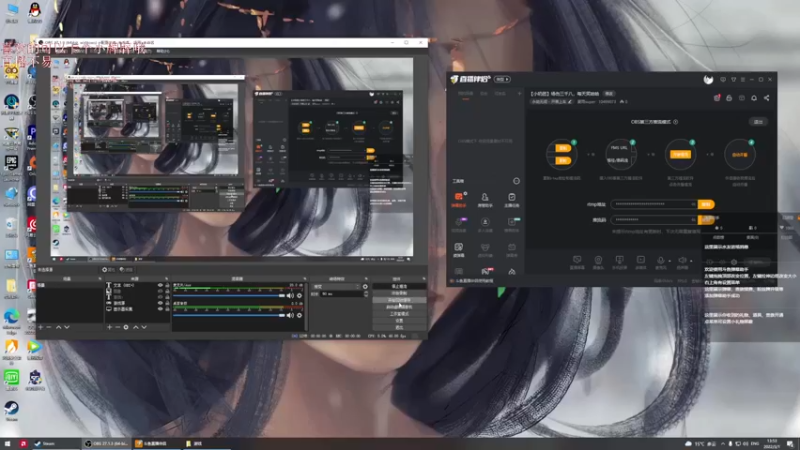Lock the 显示器采集 source
This screenshot has height=450, width=800.
pyautogui.click(x=167, y=309)
